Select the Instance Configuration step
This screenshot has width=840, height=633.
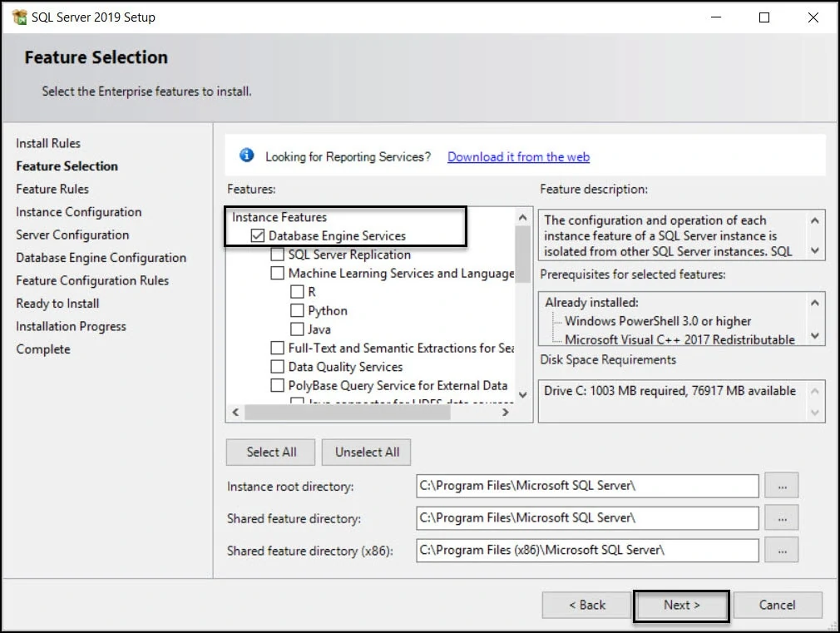point(79,212)
